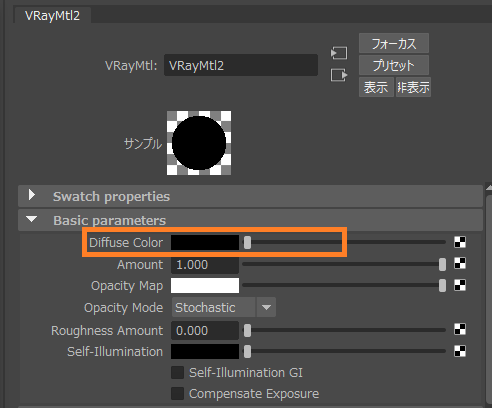Click the Amount value field 1.000
The width and height of the screenshot is (492, 408).
[x=205, y=265]
